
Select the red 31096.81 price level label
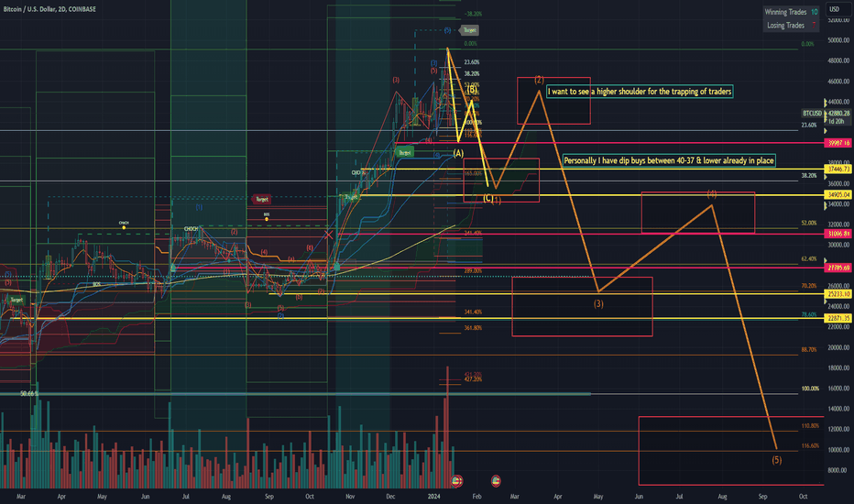point(839,233)
